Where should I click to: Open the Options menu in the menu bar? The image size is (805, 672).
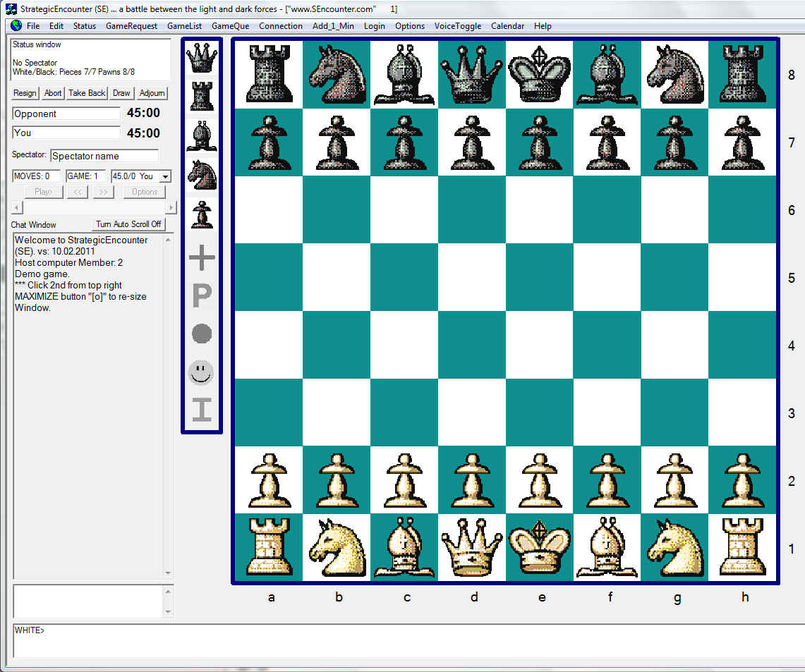pyautogui.click(x=410, y=25)
